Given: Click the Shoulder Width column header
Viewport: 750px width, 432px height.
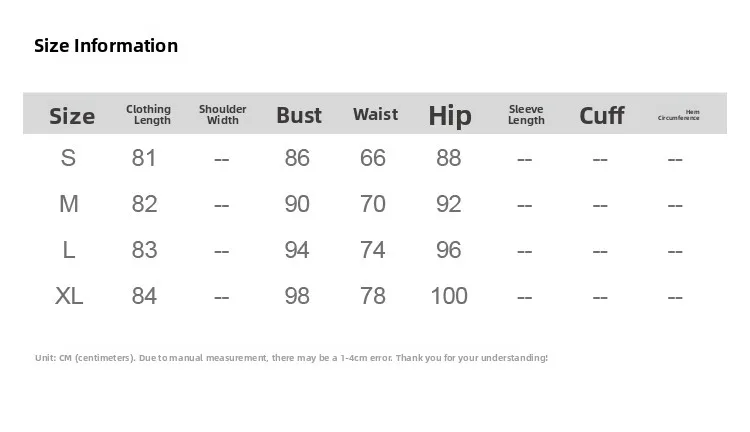Looking at the screenshot, I should coord(222,115).
